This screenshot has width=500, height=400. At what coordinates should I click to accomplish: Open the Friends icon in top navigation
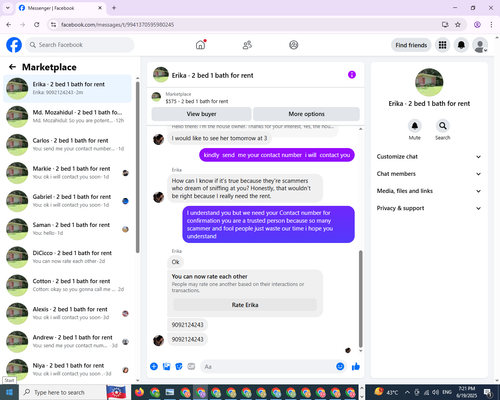247,45
